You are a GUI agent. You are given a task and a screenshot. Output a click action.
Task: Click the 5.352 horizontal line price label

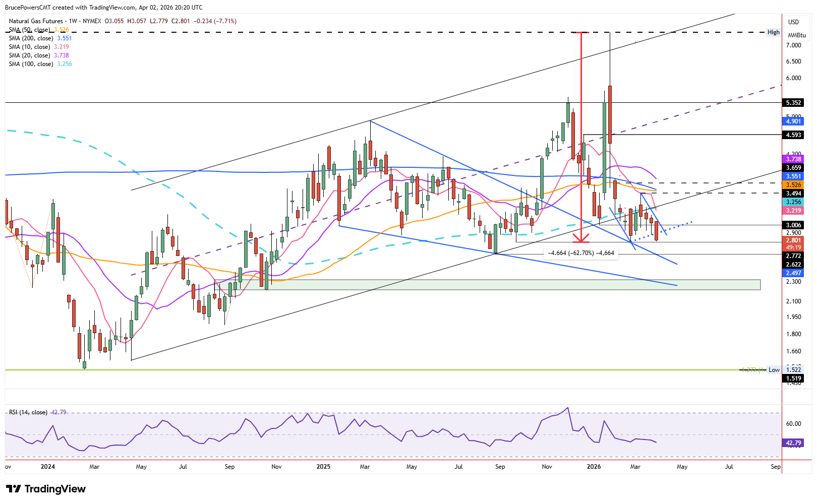pyautogui.click(x=793, y=103)
